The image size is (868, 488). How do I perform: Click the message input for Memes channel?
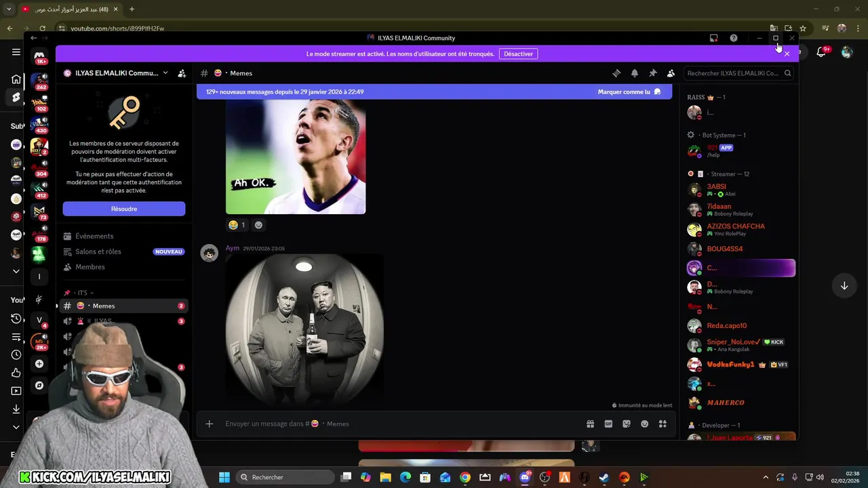403,424
